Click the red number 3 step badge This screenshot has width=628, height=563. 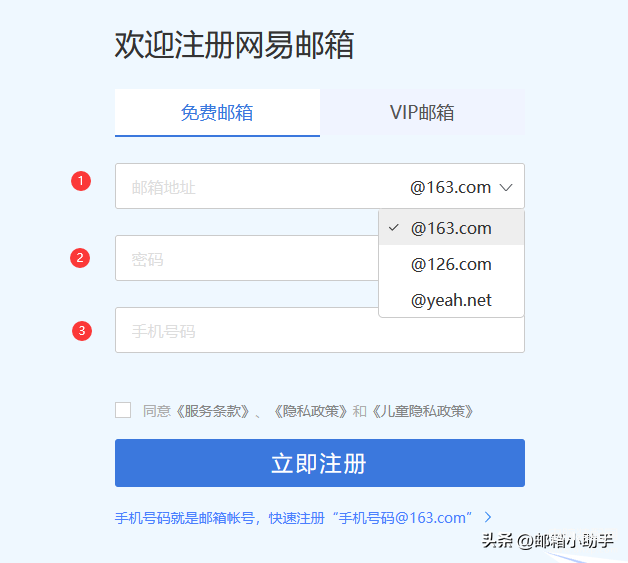click(x=82, y=331)
